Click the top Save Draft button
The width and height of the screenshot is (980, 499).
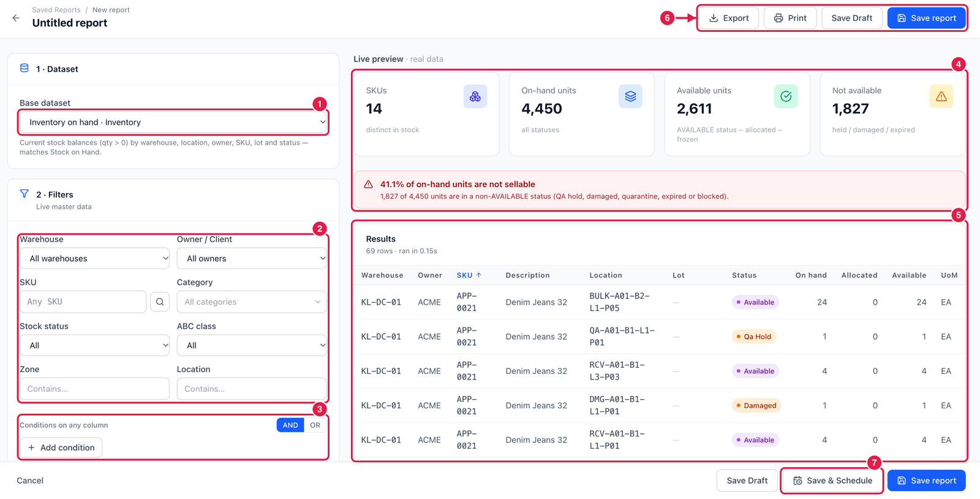pos(852,18)
